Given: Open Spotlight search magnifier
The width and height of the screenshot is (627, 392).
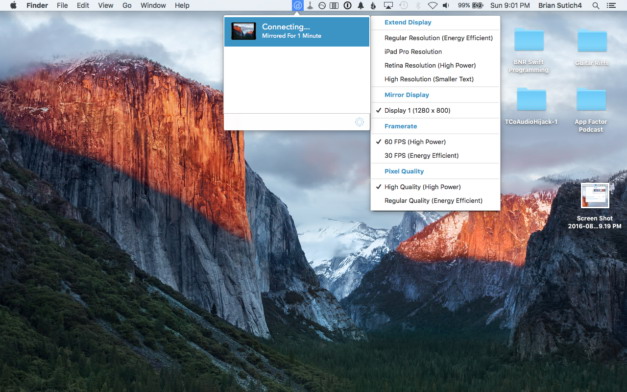Looking at the screenshot, I should point(595,6).
